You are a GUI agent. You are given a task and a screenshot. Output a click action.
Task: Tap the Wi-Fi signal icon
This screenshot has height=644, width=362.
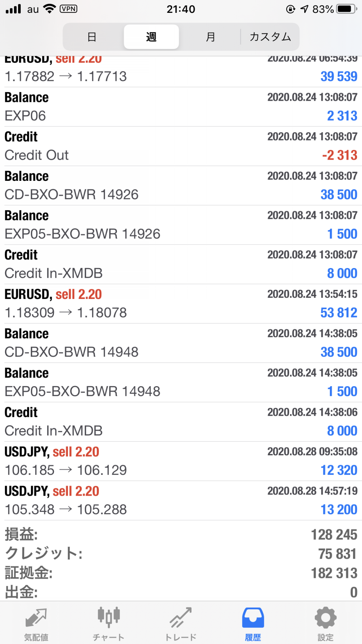[49, 9]
